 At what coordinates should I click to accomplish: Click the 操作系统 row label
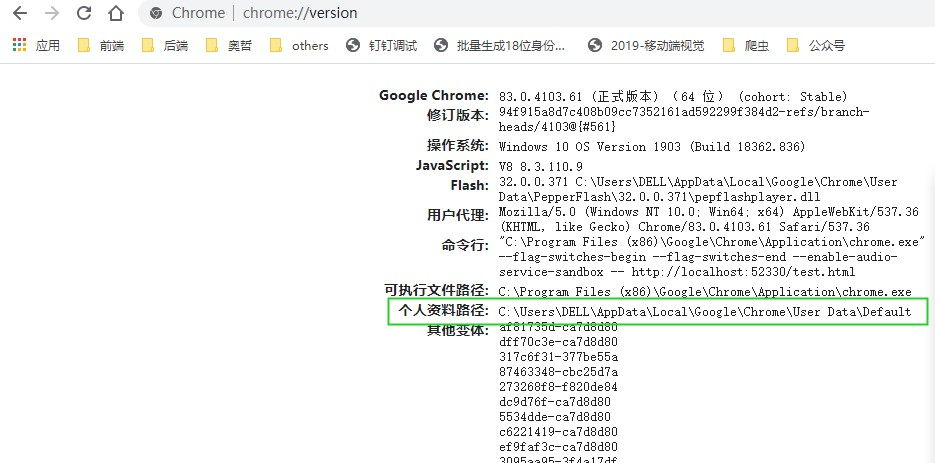click(x=458, y=146)
